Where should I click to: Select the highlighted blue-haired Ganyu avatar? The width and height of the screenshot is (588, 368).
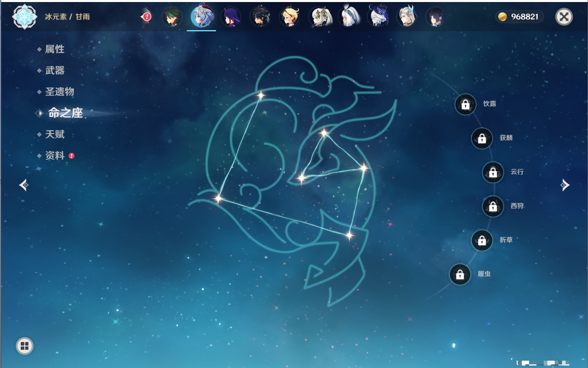point(201,16)
